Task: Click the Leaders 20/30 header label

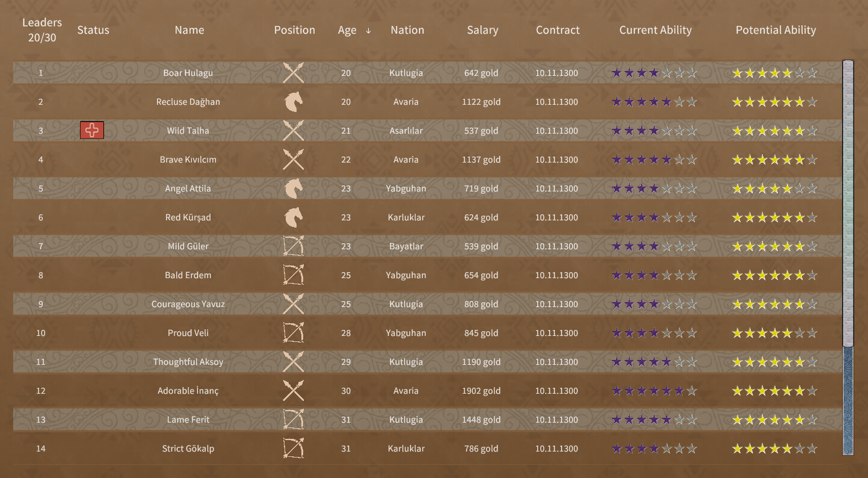Action: pyautogui.click(x=42, y=29)
